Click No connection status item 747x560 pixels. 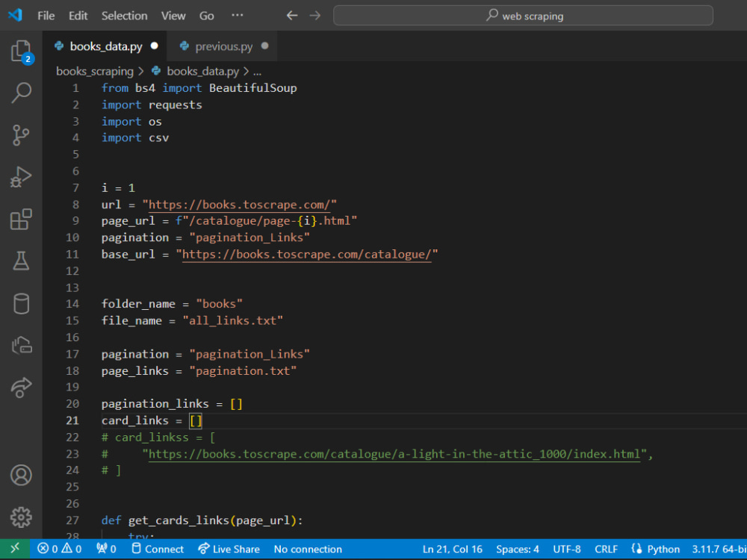click(x=308, y=549)
